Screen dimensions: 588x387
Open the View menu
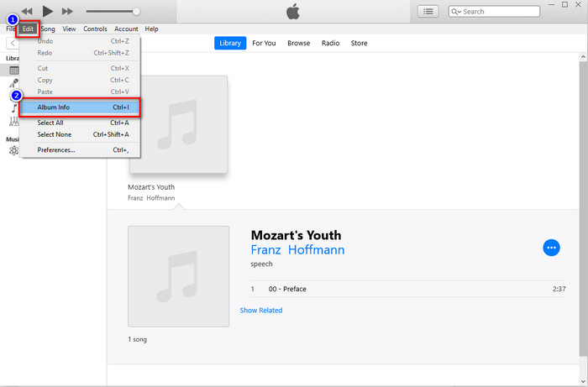(x=69, y=29)
